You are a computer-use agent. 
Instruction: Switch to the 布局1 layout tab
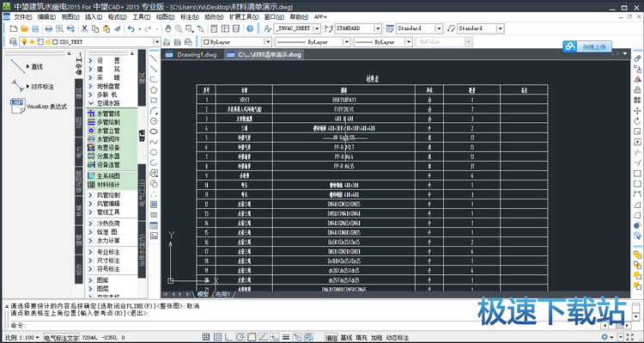coord(223,295)
